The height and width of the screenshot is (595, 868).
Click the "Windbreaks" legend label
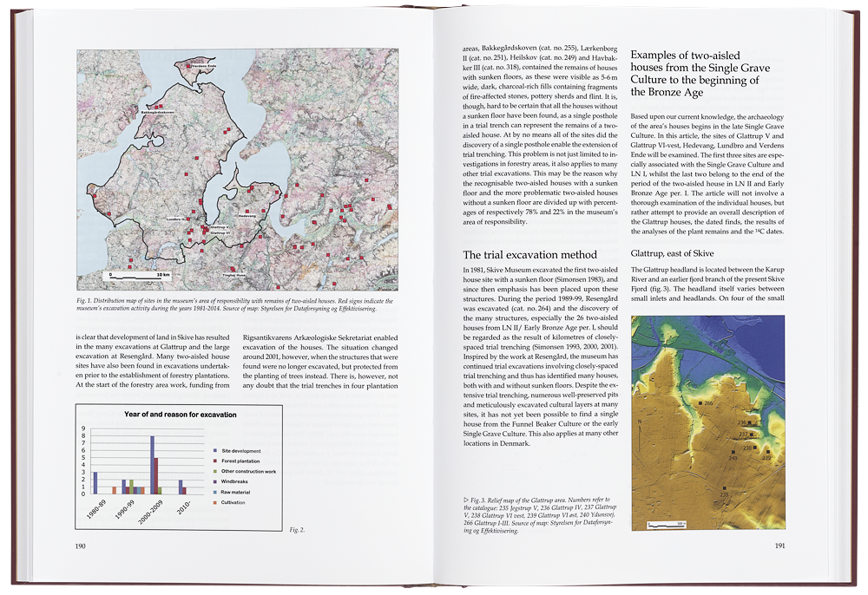[234, 481]
